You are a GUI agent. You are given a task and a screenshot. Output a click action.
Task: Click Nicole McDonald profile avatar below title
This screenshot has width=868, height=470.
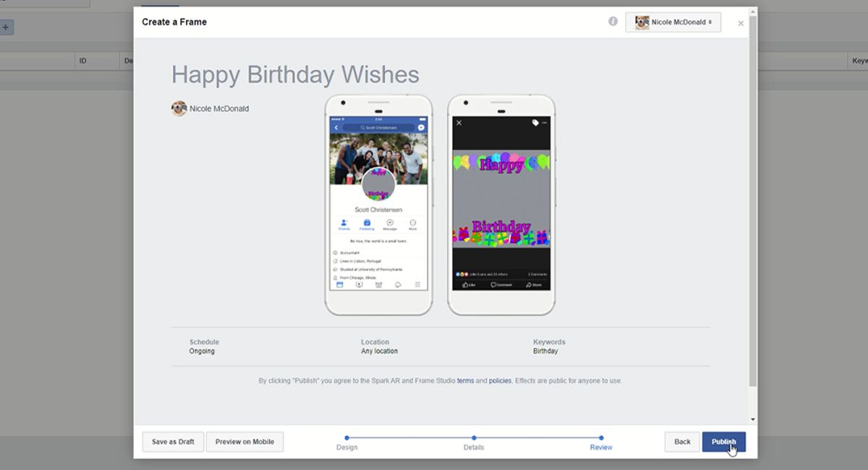179,108
